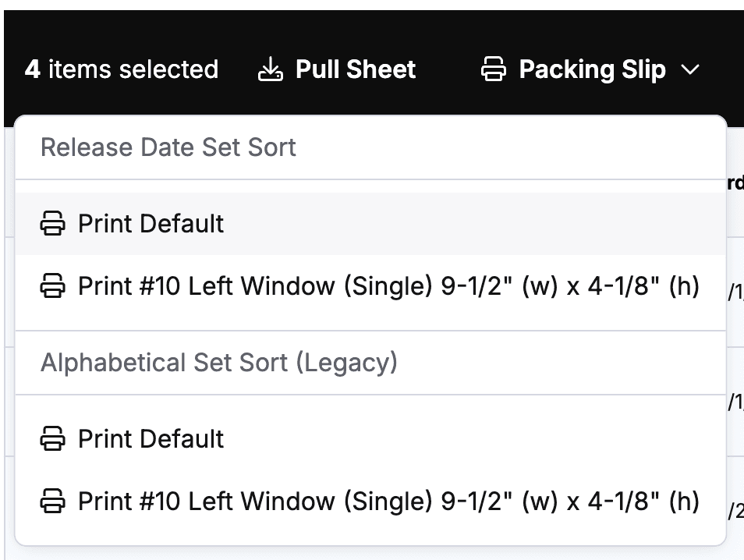This screenshot has width=744, height=560.
Task: Click the Packing Slip printer icon
Action: coord(494,70)
